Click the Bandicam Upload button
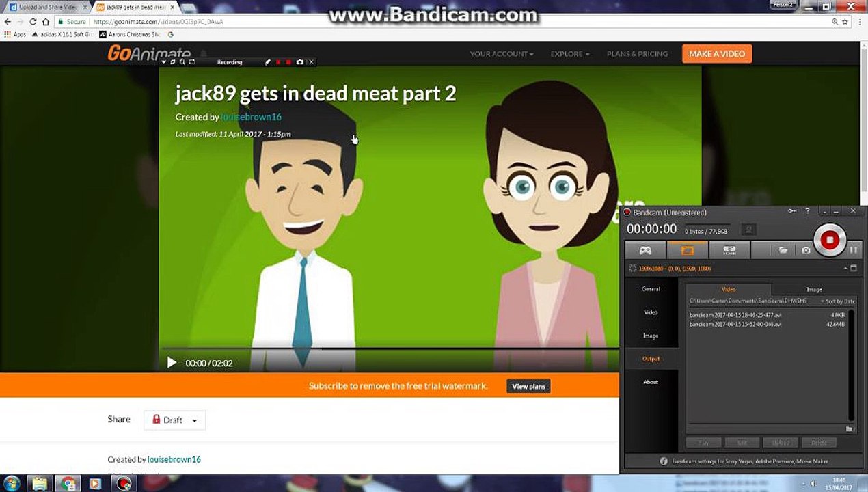Image resolution: width=868 pixels, height=492 pixels. pos(781,443)
